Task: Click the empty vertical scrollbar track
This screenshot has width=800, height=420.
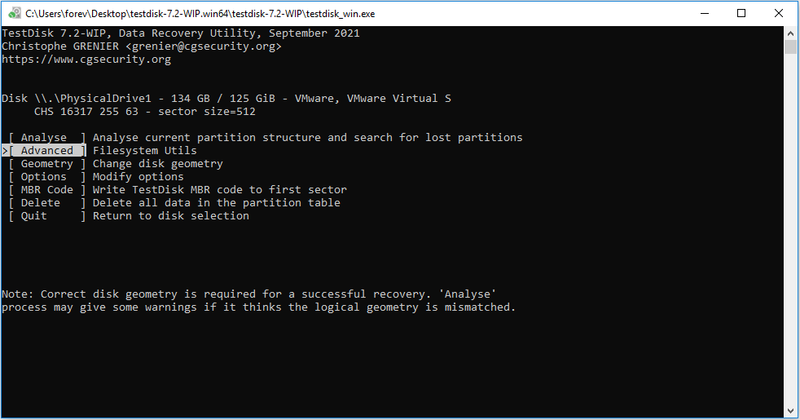Action: pos(791,230)
